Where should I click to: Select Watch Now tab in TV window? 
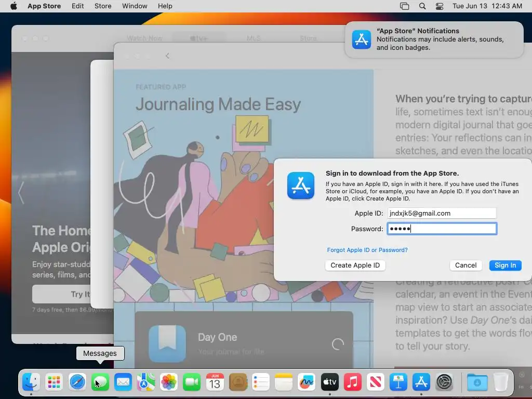pos(144,38)
